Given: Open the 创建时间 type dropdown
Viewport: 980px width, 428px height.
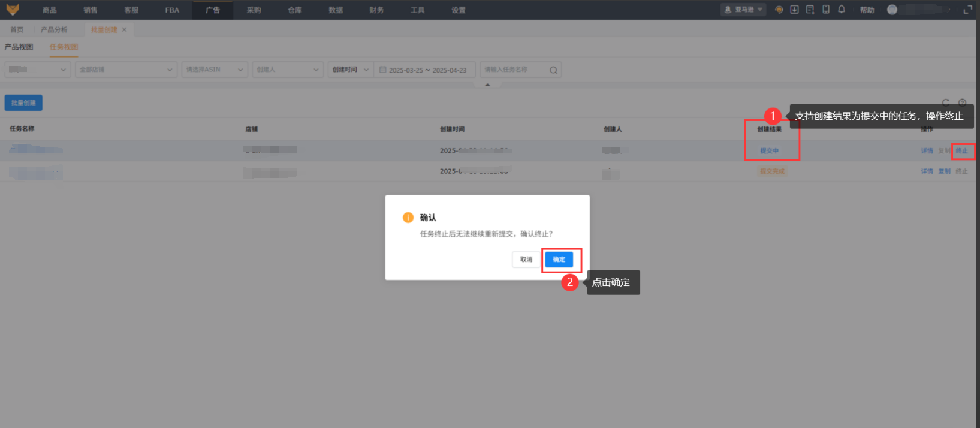Looking at the screenshot, I should coord(351,70).
